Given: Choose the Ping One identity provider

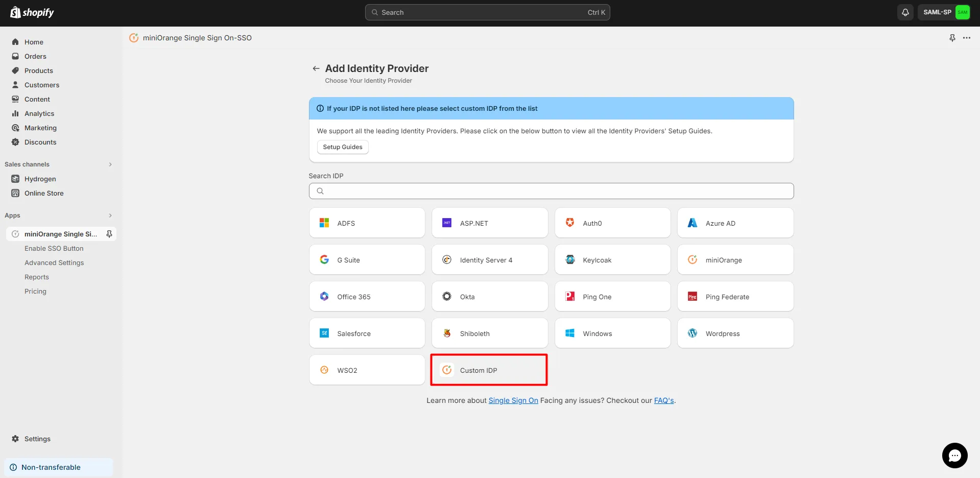Looking at the screenshot, I should pos(612,297).
